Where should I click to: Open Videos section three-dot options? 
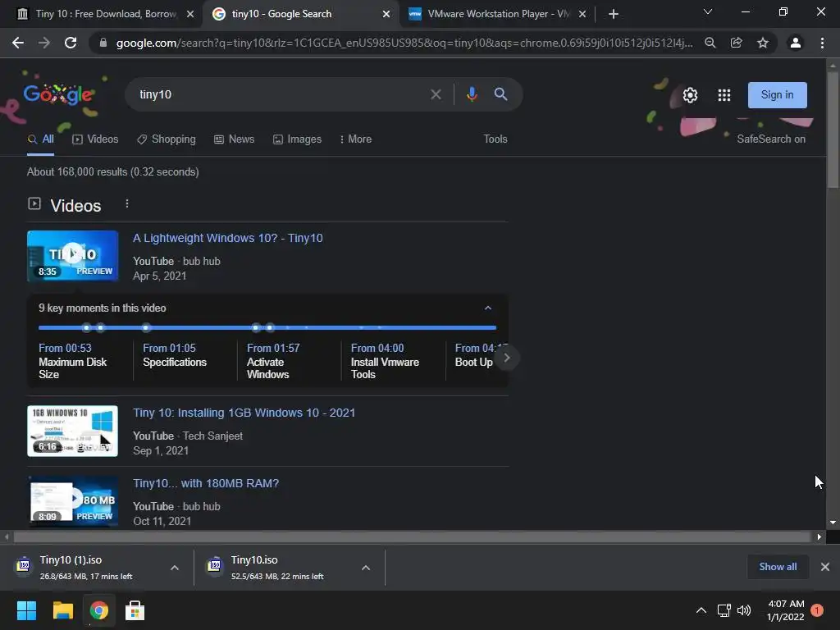tap(127, 203)
